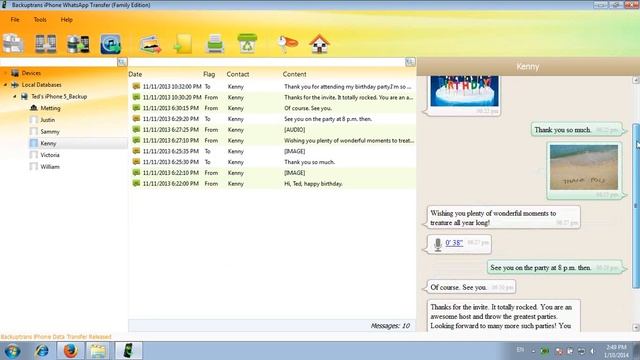Click the volume icon in system tray
640x360 pixels.
(x=592, y=351)
